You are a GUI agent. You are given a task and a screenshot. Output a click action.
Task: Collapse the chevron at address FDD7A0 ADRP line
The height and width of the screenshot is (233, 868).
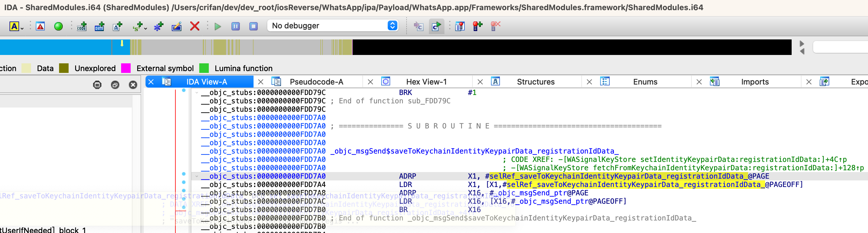point(197,176)
